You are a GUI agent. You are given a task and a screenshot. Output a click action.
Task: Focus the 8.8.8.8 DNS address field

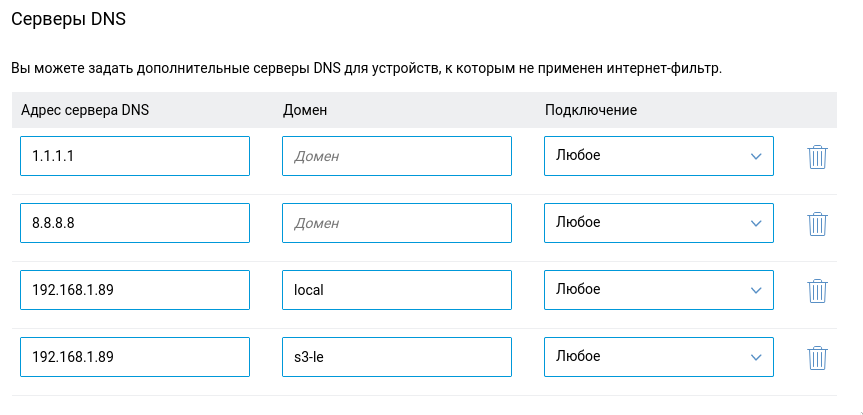[135, 223]
